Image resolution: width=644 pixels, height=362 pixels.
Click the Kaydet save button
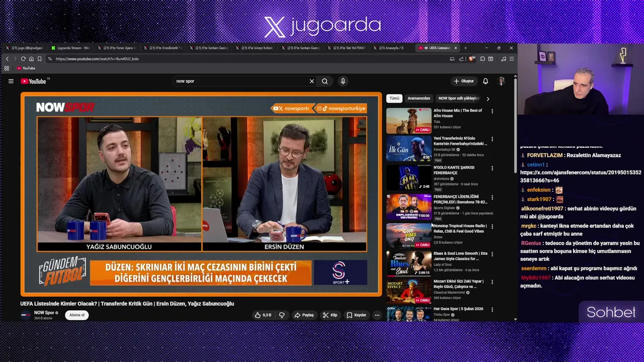[x=356, y=315]
